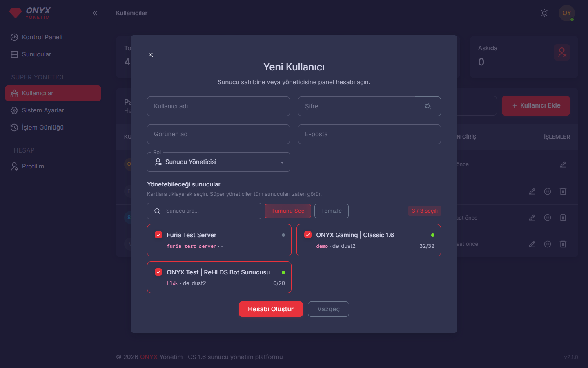Select Kullanıcılar in the sidebar
This screenshot has width=588, height=368.
click(53, 93)
